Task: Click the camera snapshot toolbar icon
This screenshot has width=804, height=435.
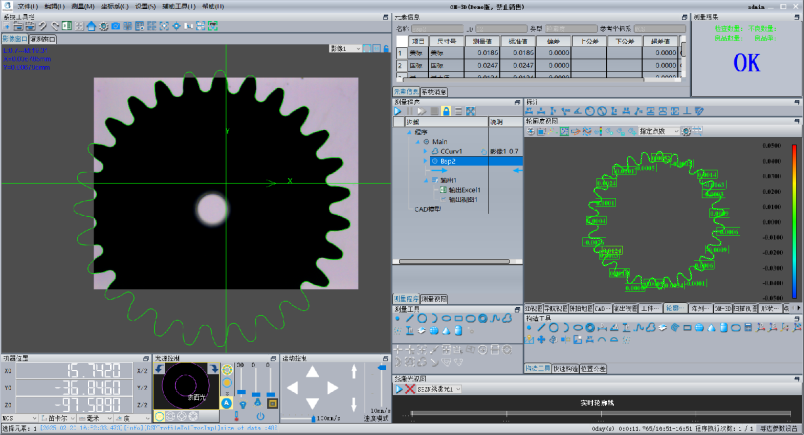Action: pyautogui.click(x=116, y=25)
